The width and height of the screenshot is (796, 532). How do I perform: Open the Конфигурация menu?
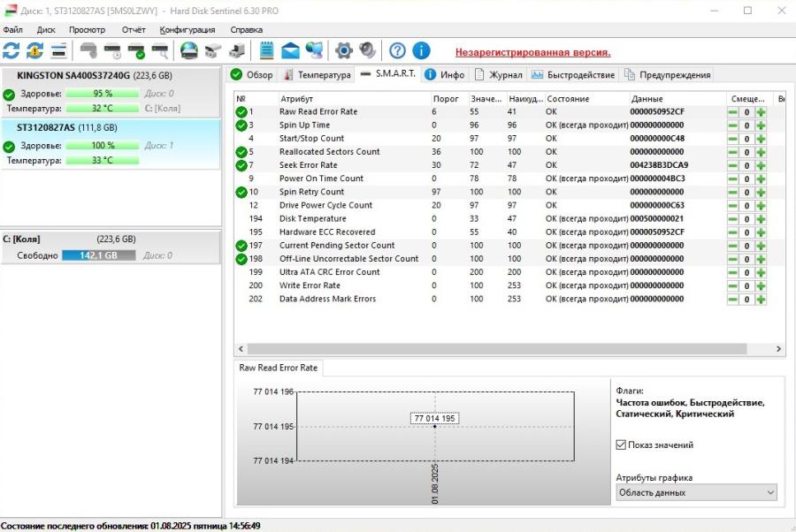187,29
